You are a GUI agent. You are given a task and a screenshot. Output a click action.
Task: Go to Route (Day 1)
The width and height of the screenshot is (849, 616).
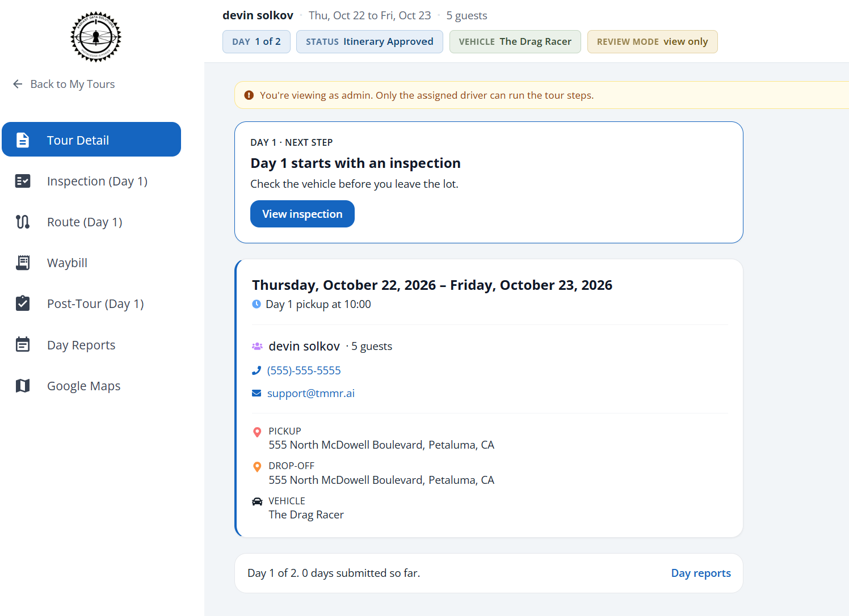pyautogui.click(x=91, y=222)
